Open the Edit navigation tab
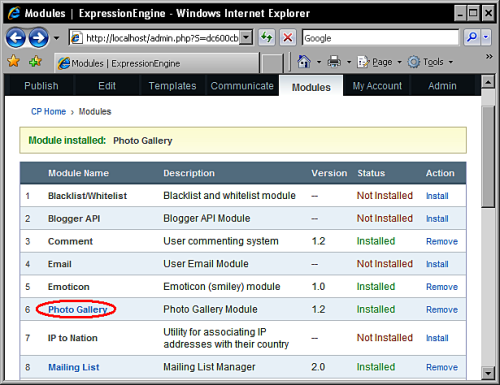 [107, 86]
